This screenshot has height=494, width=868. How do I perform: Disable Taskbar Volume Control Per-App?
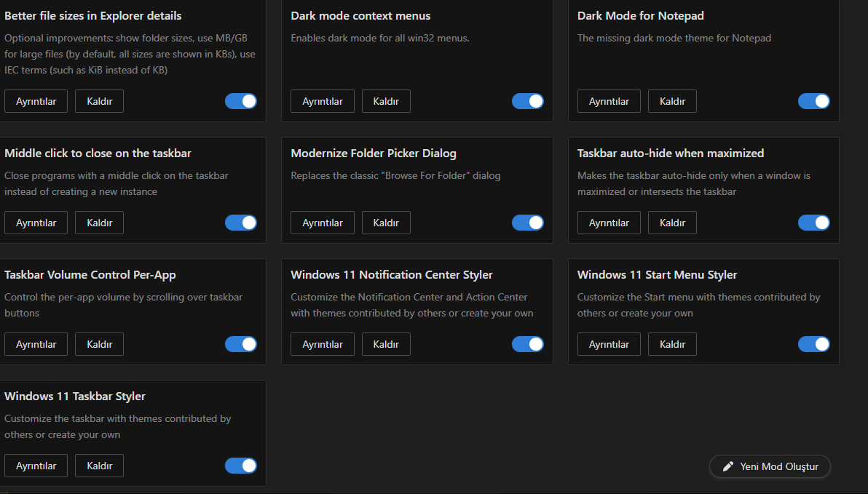[x=241, y=344]
